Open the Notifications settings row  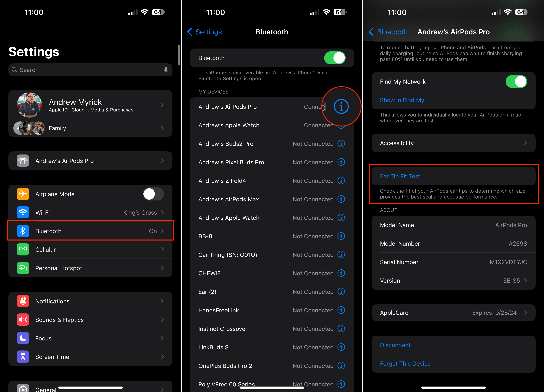click(90, 301)
